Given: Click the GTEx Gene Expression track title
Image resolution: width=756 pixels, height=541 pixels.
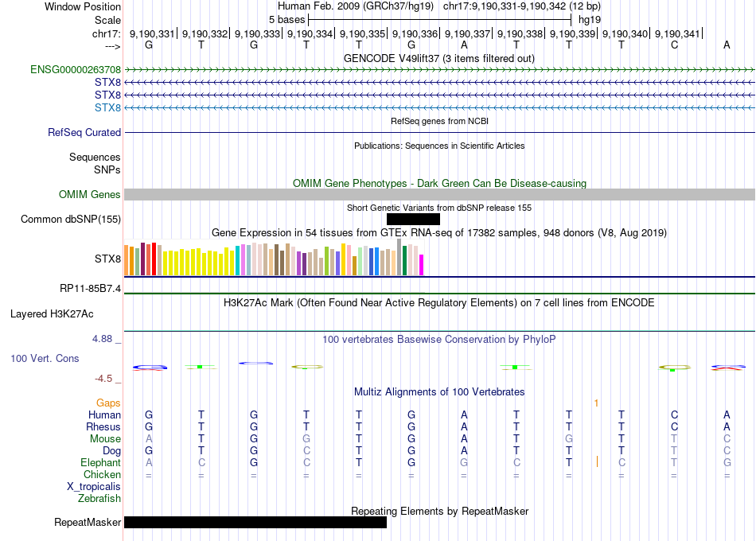Looking at the screenshot, I should pyautogui.click(x=439, y=233).
